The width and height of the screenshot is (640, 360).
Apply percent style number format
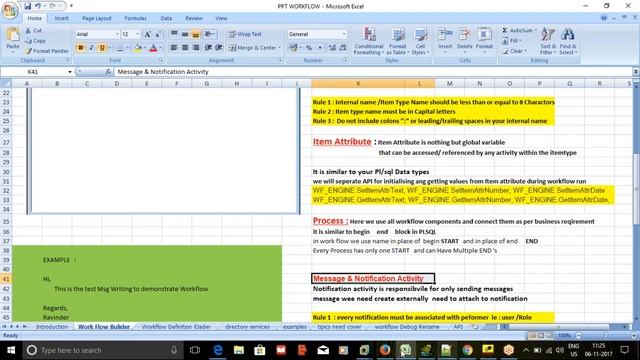[x=309, y=48]
